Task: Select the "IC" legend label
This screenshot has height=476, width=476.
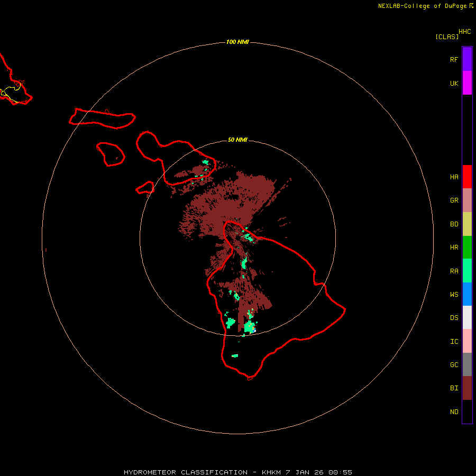Action: click(x=454, y=342)
